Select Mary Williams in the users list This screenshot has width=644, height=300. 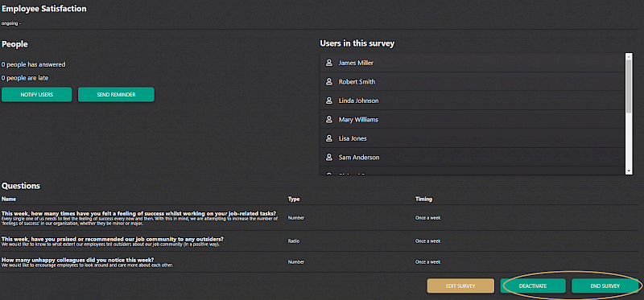(472, 119)
